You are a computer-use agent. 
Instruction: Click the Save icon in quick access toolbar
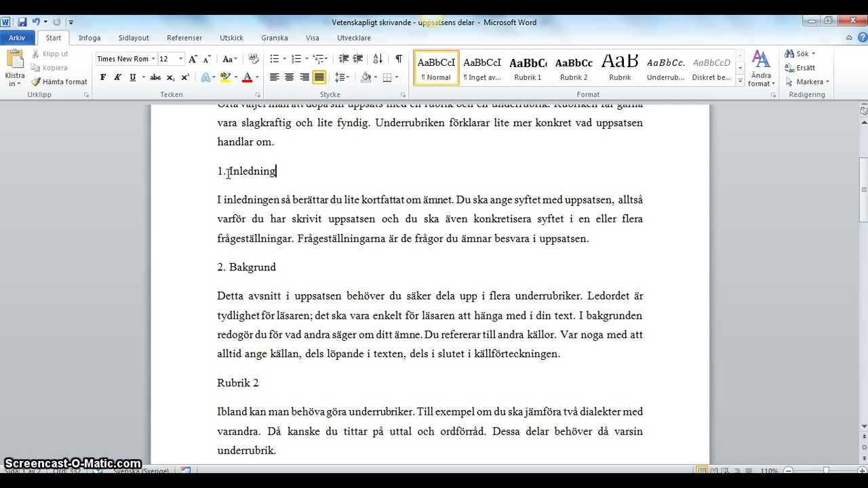pos(22,22)
